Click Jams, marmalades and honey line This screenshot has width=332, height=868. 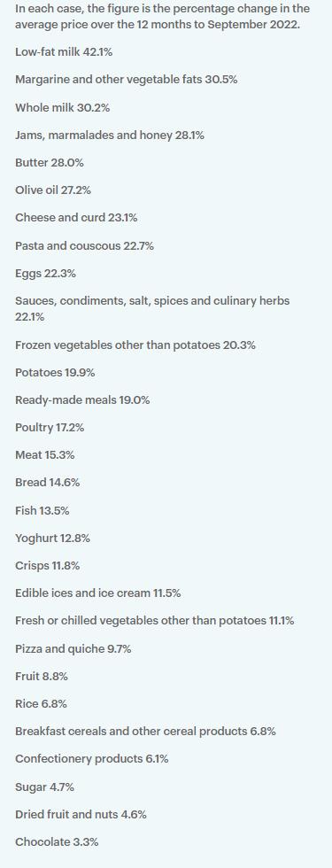(110, 135)
